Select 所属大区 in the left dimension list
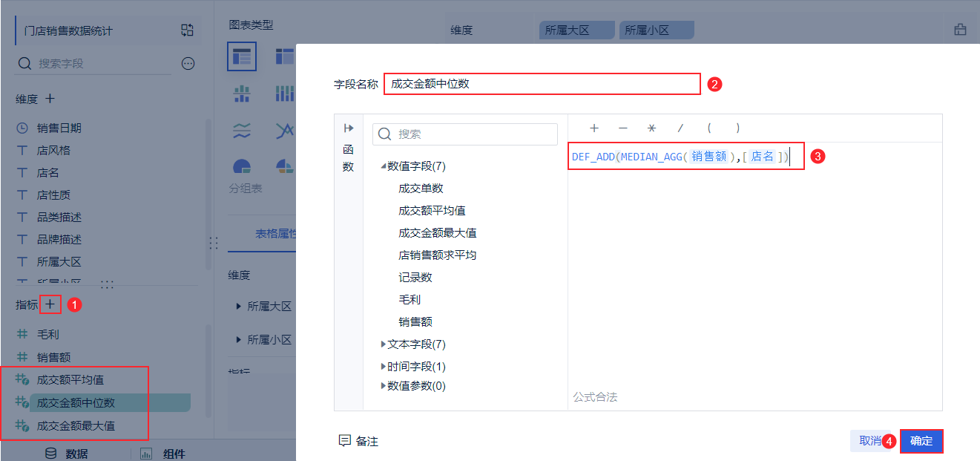 [59, 261]
